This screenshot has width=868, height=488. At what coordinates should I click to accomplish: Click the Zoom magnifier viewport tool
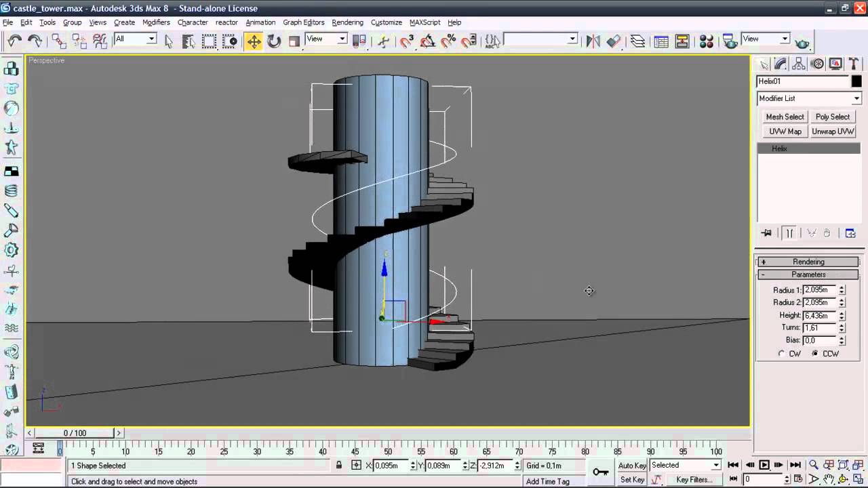(x=814, y=465)
